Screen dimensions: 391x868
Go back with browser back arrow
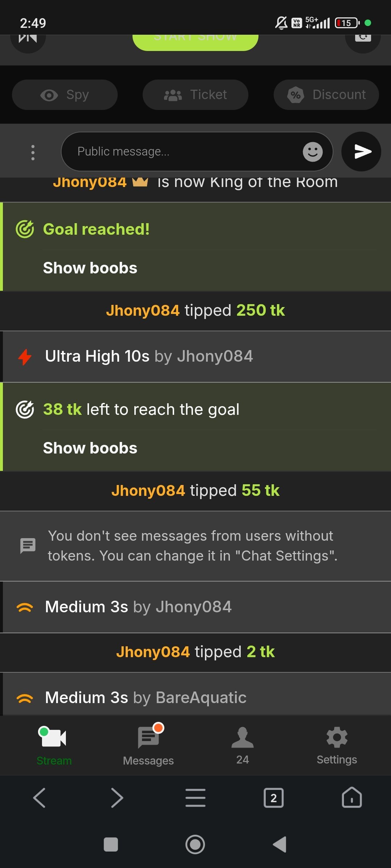(x=39, y=797)
